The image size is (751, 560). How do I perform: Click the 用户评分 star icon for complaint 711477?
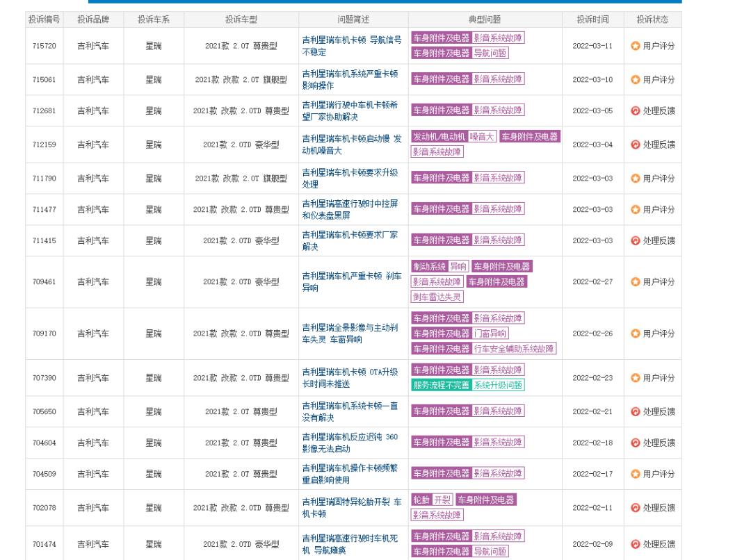(x=635, y=209)
